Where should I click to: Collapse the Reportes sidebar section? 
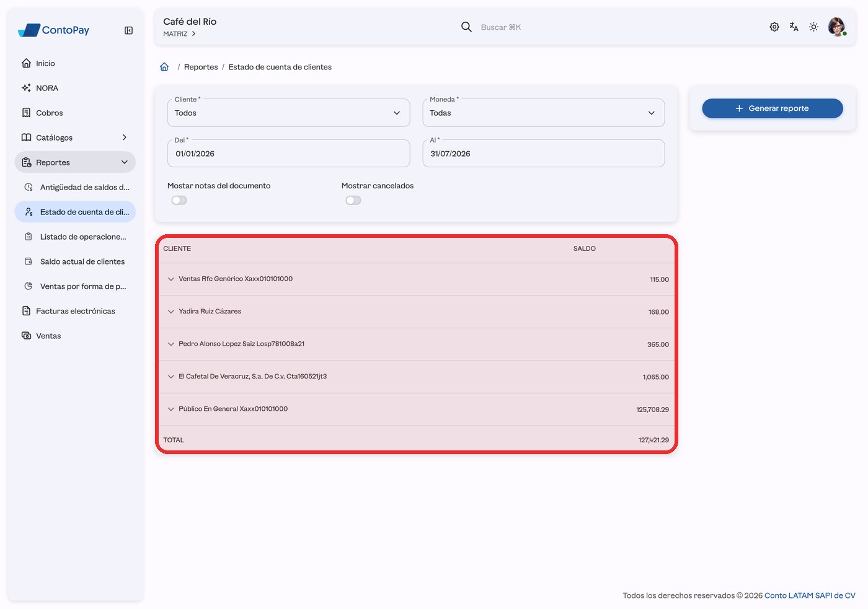pos(75,162)
